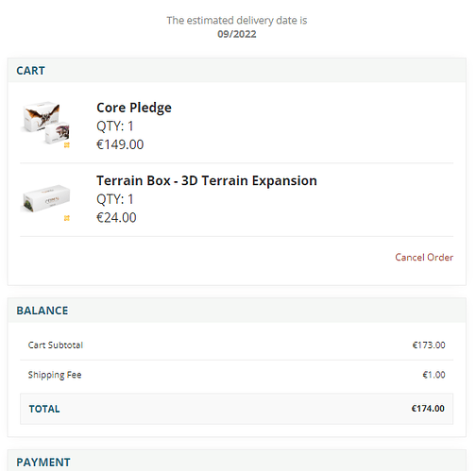Click the estimated delivery date 09/2022
The image size is (476, 471).
click(237, 34)
